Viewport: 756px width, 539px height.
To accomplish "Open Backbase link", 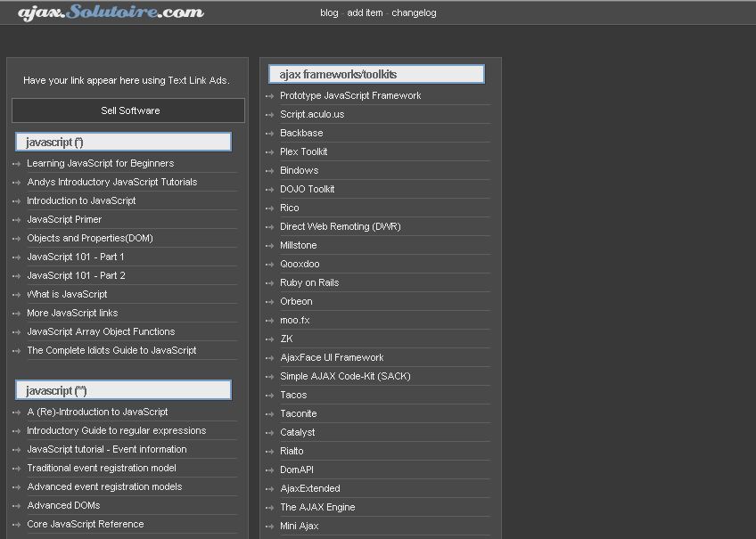I will pyautogui.click(x=301, y=133).
